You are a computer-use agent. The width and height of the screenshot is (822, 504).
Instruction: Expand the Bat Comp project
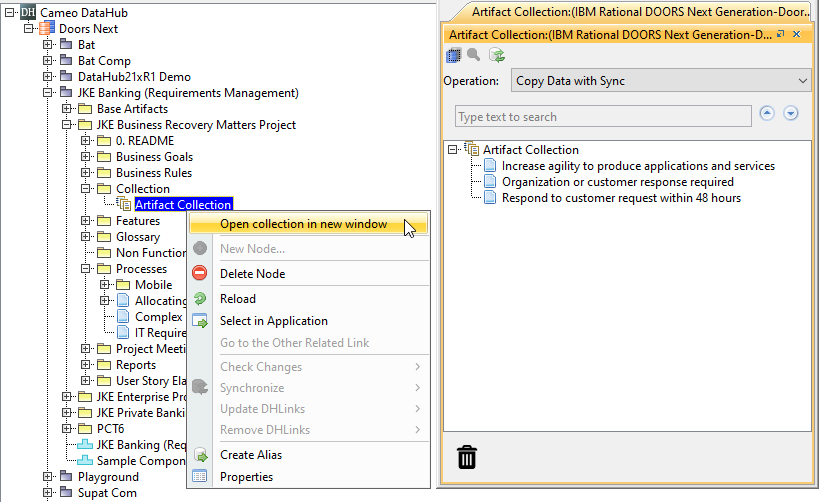point(48,60)
